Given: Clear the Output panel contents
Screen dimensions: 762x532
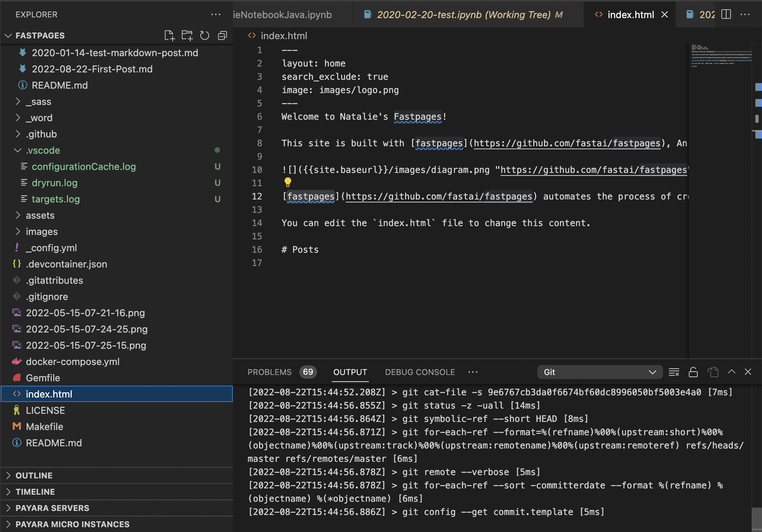Looking at the screenshot, I should (x=674, y=372).
